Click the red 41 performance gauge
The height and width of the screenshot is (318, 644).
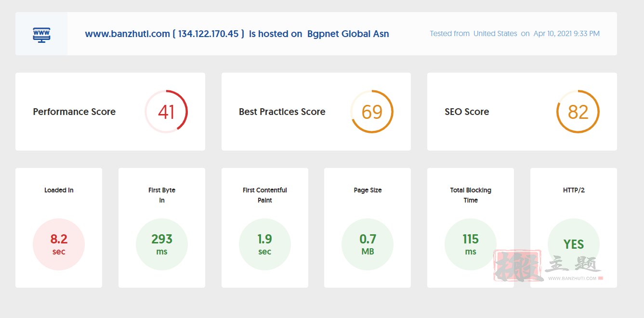point(166,112)
